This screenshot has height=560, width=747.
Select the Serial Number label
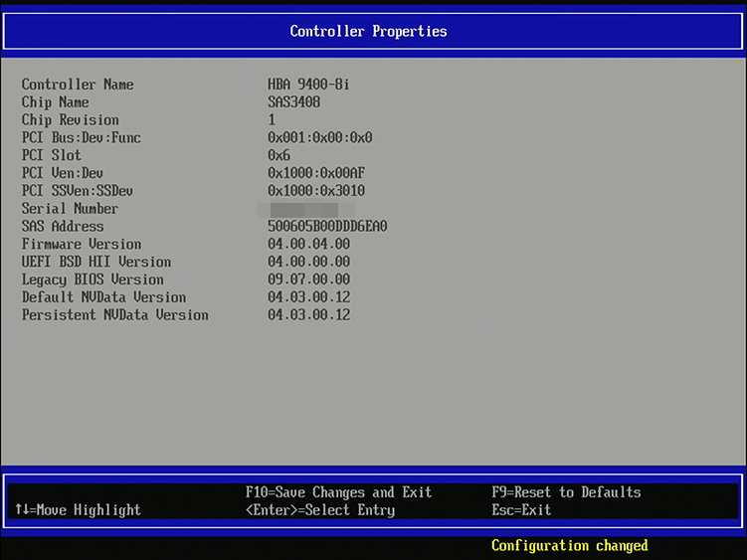(70, 209)
